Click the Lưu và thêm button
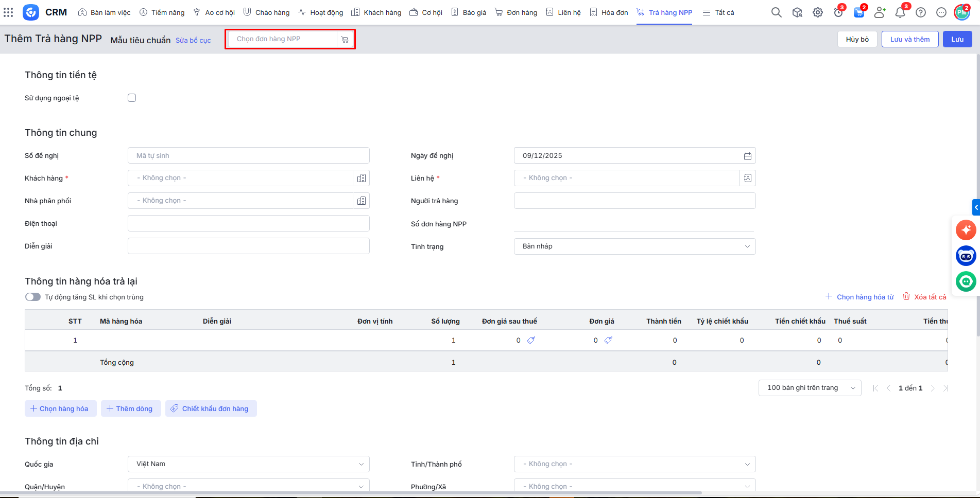This screenshot has width=980, height=498. pos(909,39)
